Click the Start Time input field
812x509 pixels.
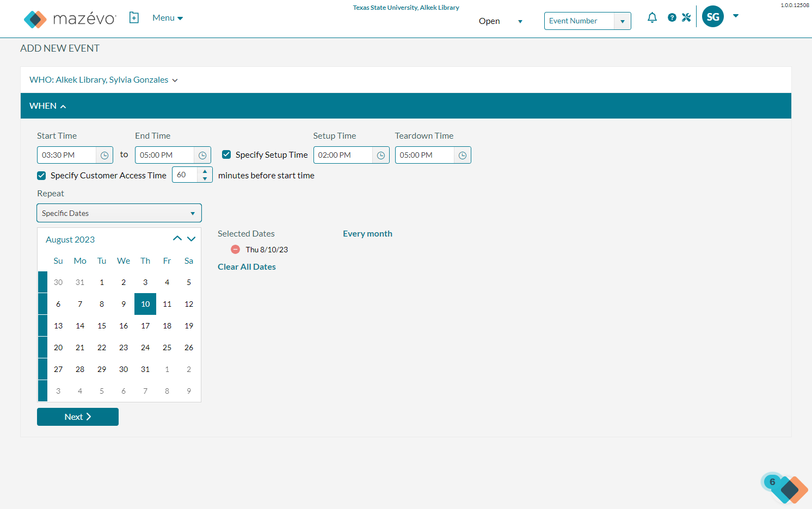click(x=67, y=155)
